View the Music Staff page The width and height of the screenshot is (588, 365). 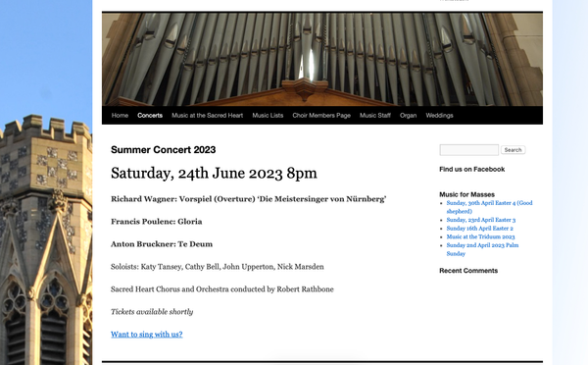tap(375, 115)
